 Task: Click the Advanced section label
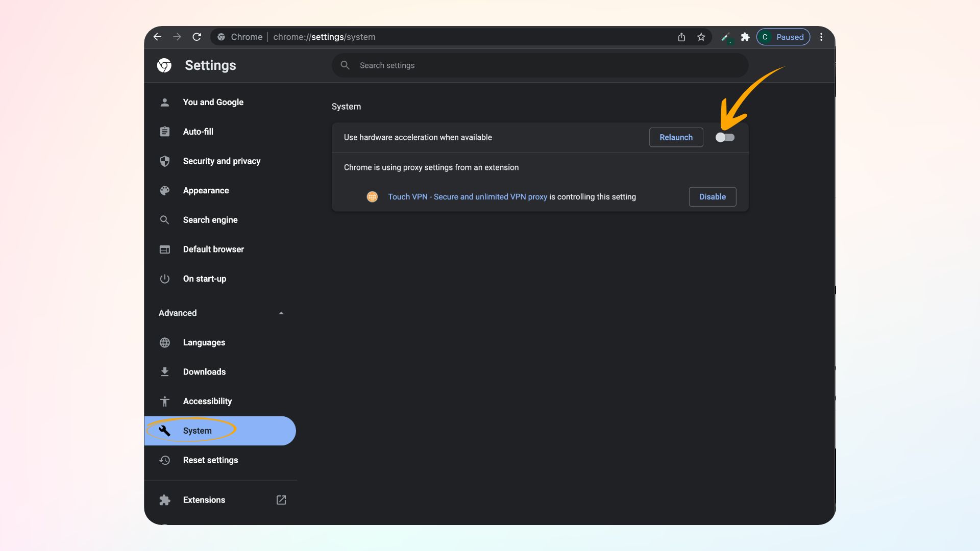pyautogui.click(x=178, y=313)
